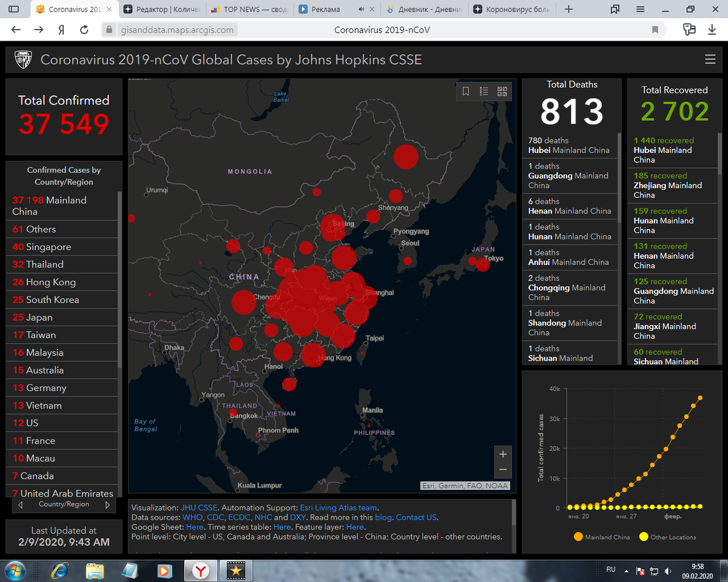Viewport: 728px width, 582px height.
Task: Click the taskbar volume speaker icon
Action: (668, 571)
